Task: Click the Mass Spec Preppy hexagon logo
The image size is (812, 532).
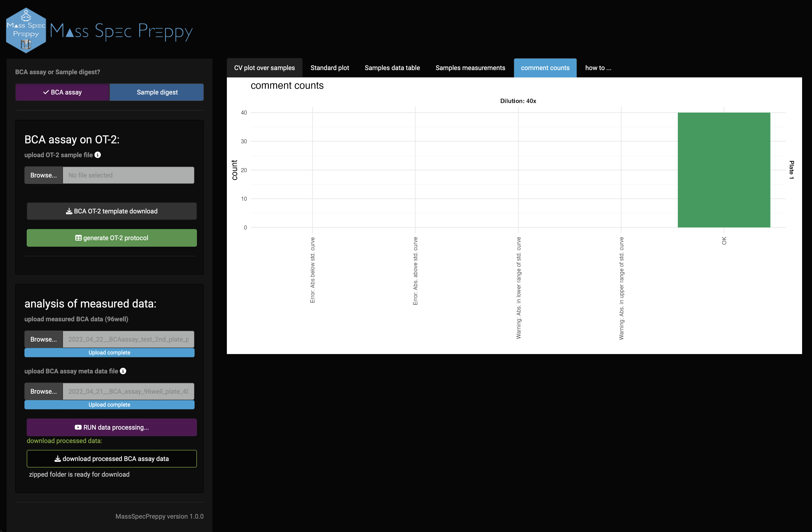Action: click(x=26, y=30)
